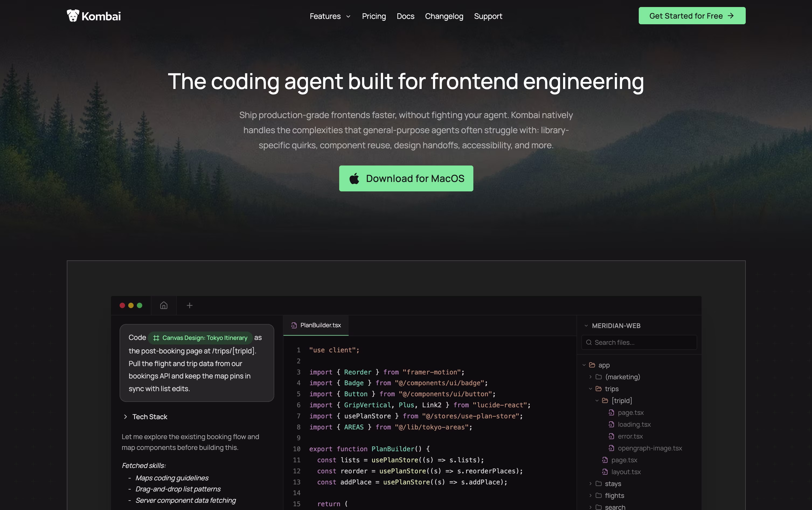
Task: Click Download for MacOS button
Action: point(406,178)
